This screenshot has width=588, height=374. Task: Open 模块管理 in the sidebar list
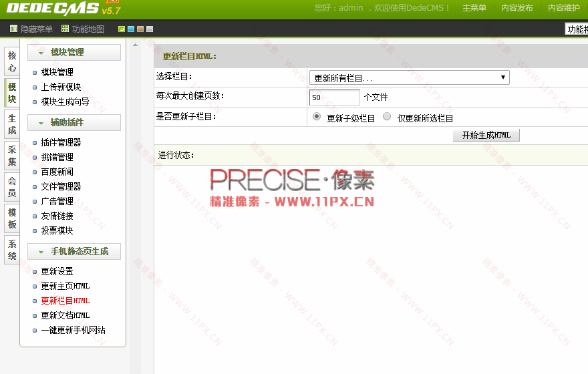57,72
